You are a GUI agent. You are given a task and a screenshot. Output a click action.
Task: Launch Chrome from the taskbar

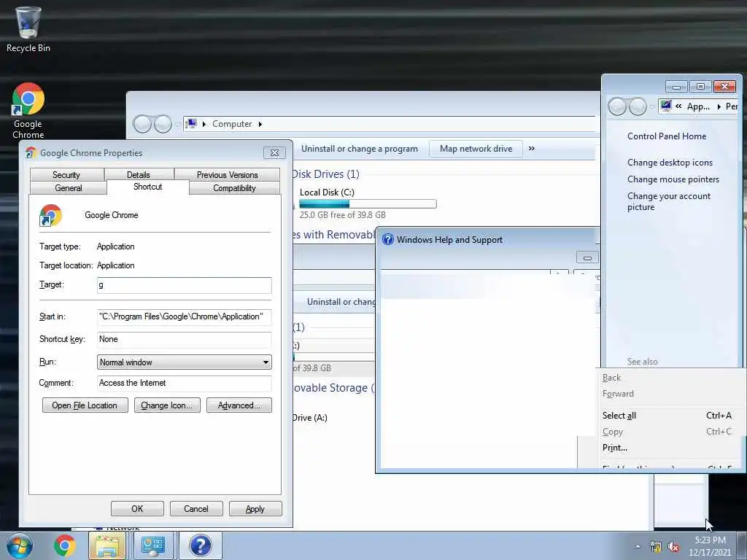(x=64, y=545)
